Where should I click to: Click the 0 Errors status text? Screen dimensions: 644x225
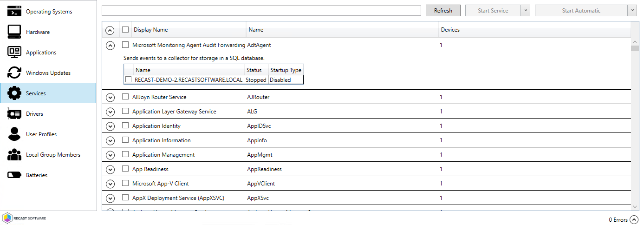[618, 220]
